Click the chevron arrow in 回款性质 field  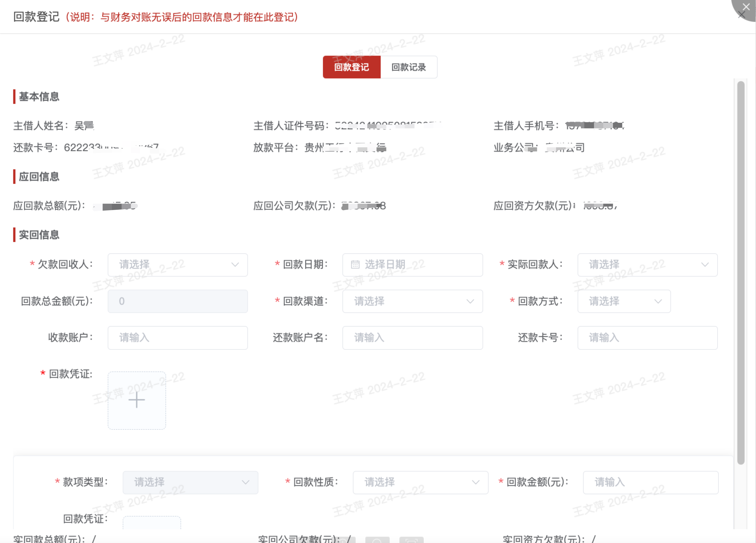tap(476, 482)
